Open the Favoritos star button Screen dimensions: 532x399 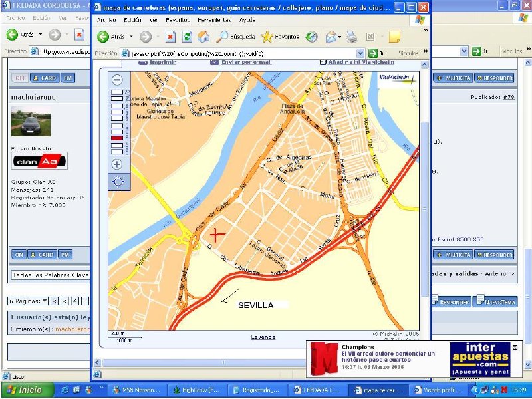(280, 36)
